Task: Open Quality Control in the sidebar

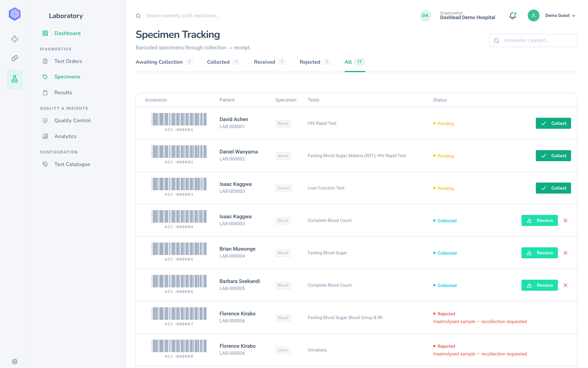Action: pyautogui.click(x=72, y=120)
